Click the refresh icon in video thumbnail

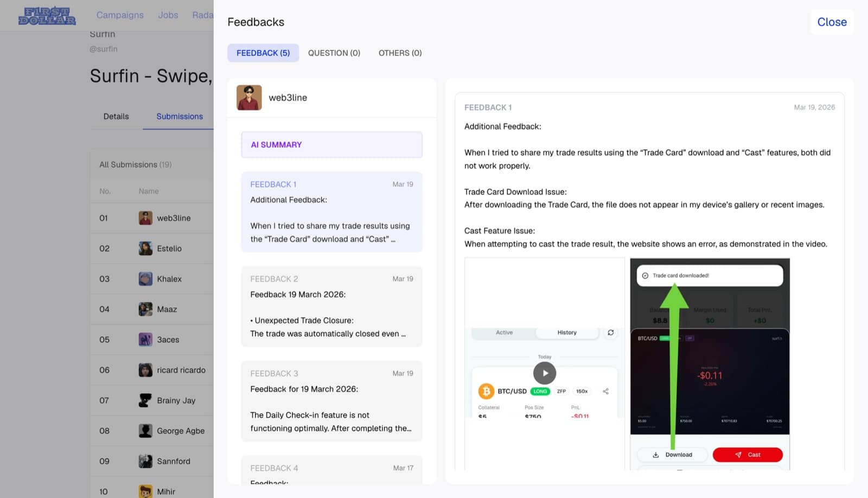pos(611,333)
